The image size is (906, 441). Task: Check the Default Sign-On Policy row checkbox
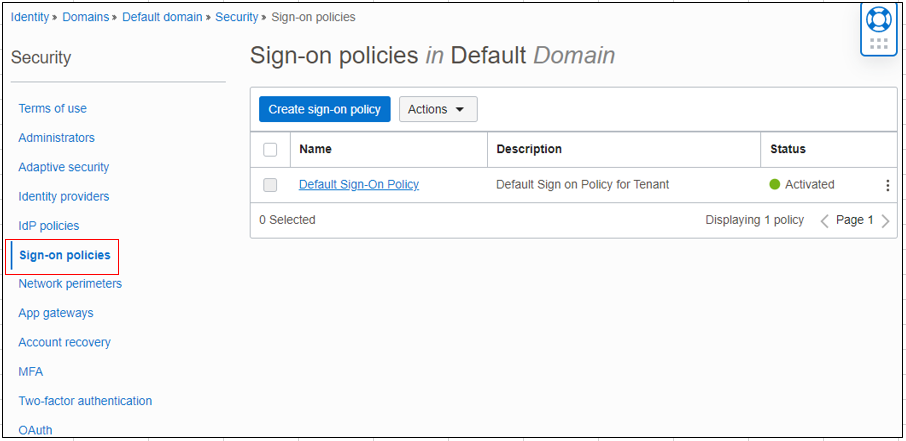[270, 185]
